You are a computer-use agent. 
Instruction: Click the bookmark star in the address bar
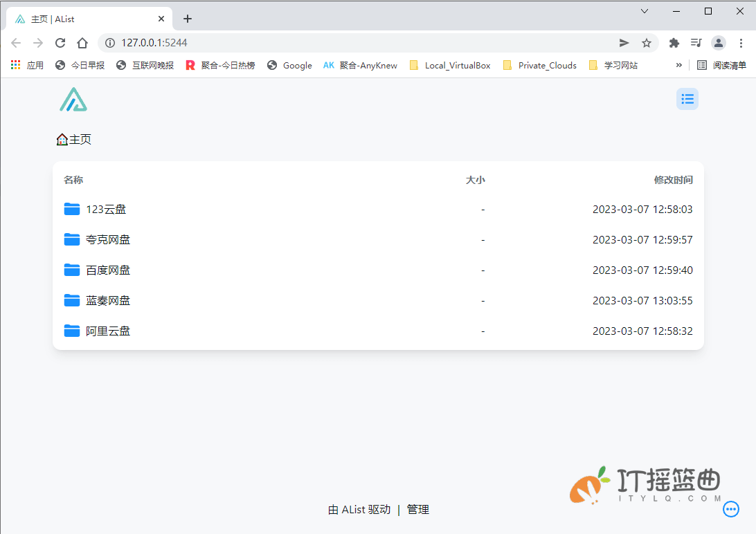pos(647,42)
